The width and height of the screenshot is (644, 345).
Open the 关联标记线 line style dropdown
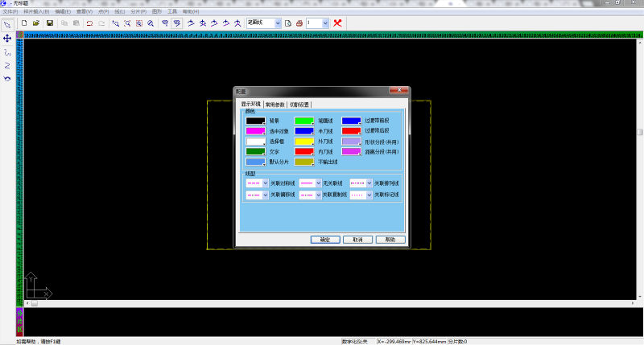click(369, 195)
